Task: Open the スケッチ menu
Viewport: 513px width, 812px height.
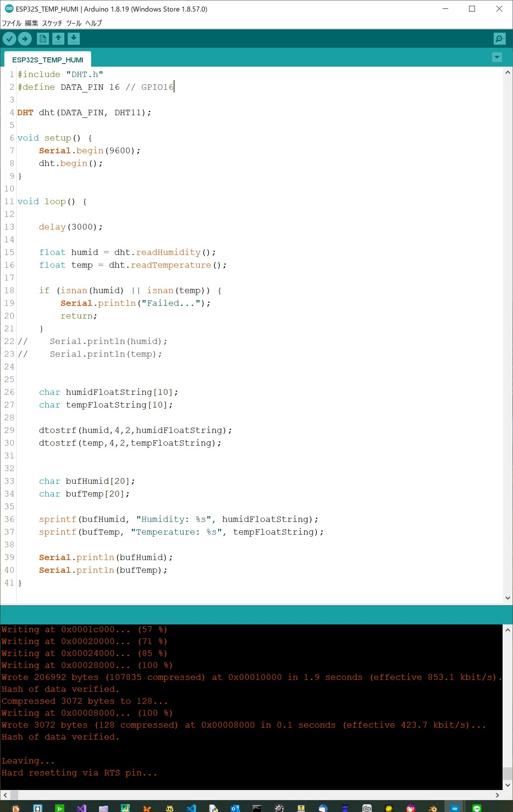Action: point(52,23)
